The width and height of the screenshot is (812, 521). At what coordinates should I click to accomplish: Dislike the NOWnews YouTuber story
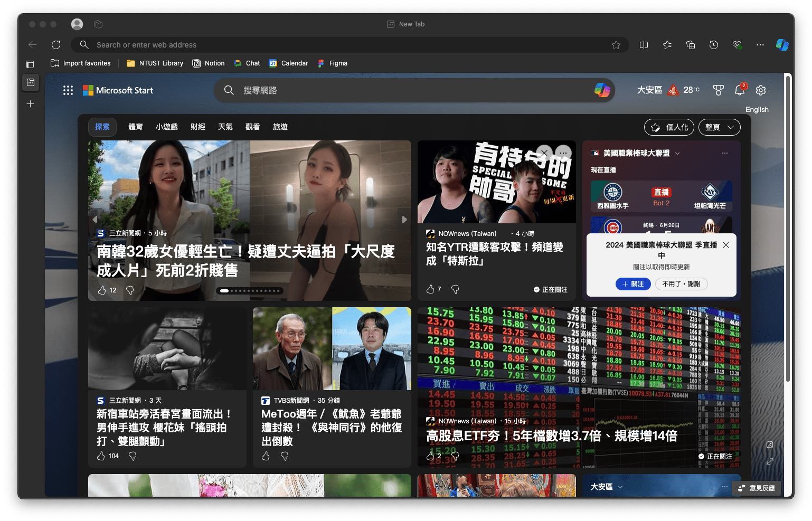click(x=455, y=289)
